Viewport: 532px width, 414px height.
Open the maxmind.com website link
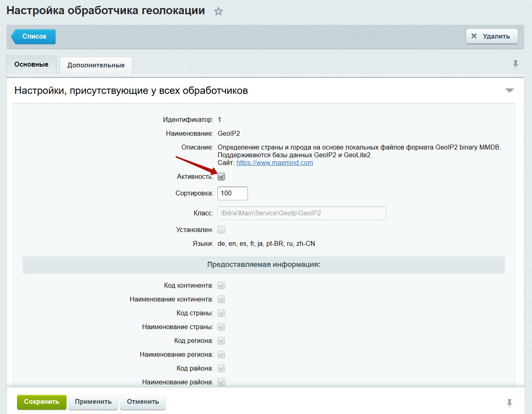click(274, 163)
